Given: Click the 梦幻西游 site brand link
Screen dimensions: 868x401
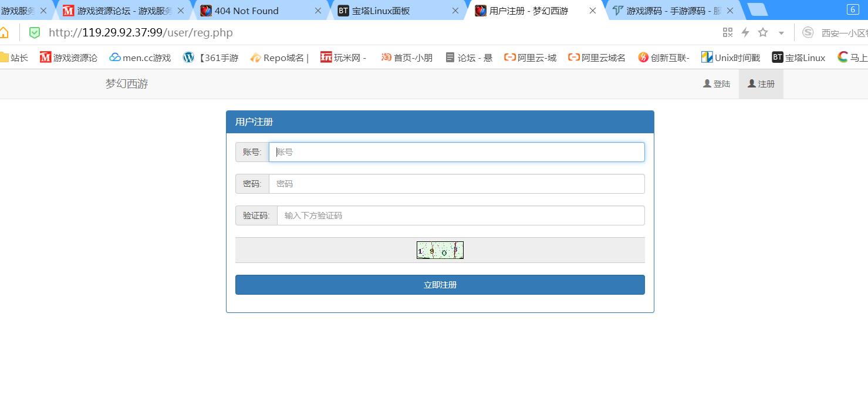Looking at the screenshot, I should [127, 84].
